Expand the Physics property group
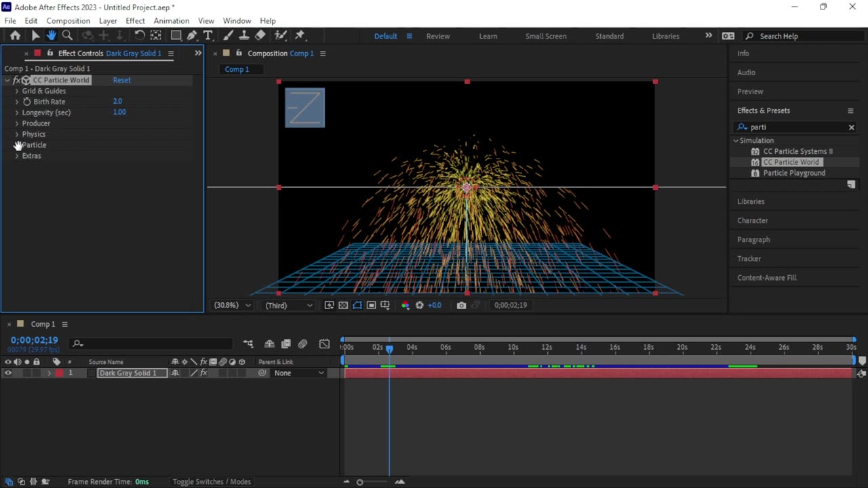 (x=17, y=134)
